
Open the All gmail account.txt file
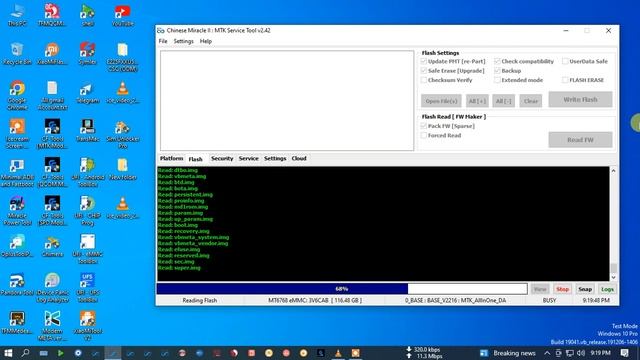52,96
